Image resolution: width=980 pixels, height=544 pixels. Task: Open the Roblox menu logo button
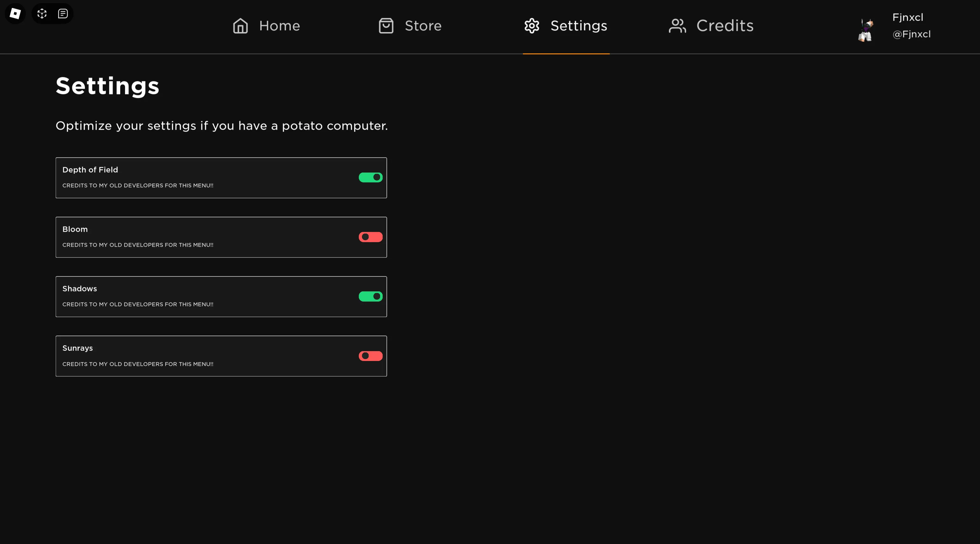(15, 14)
